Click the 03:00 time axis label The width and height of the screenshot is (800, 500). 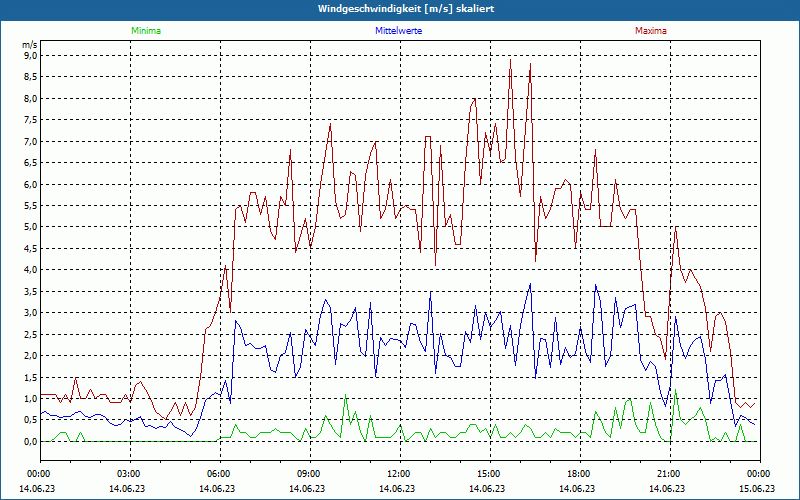(x=129, y=474)
